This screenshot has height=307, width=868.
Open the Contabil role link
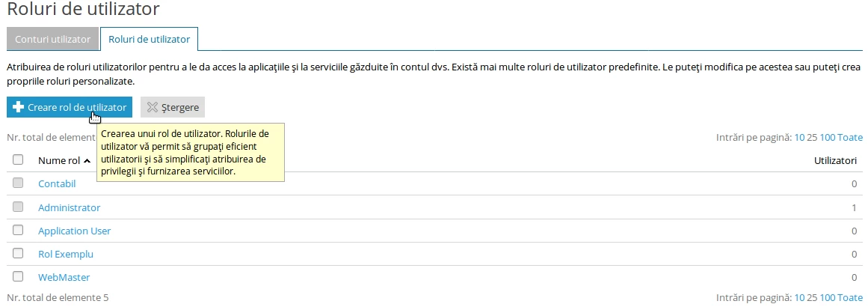pyautogui.click(x=57, y=184)
